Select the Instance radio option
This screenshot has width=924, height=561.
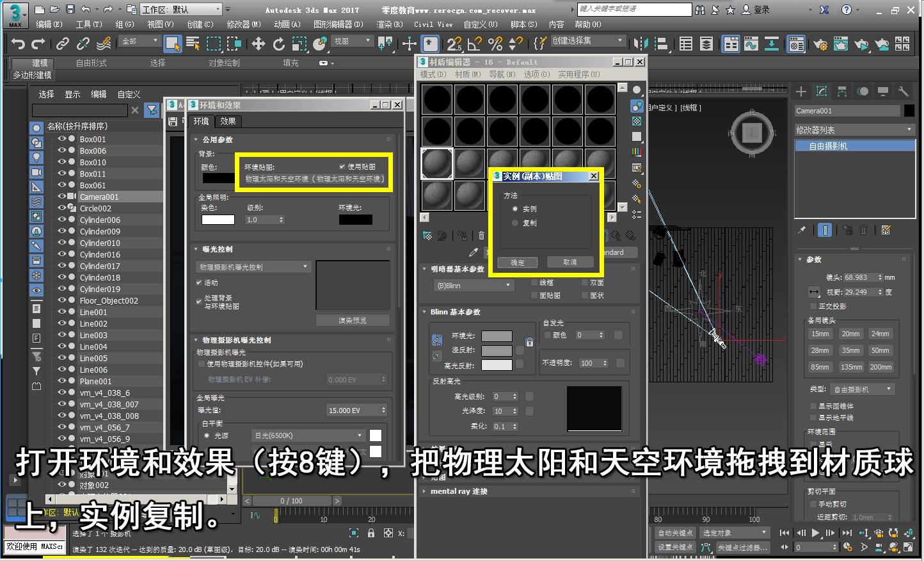515,209
